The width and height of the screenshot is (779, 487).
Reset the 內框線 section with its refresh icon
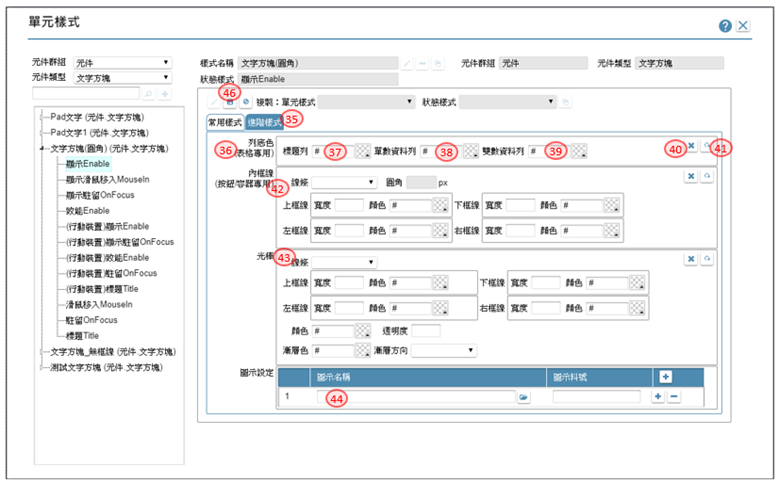click(707, 176)
